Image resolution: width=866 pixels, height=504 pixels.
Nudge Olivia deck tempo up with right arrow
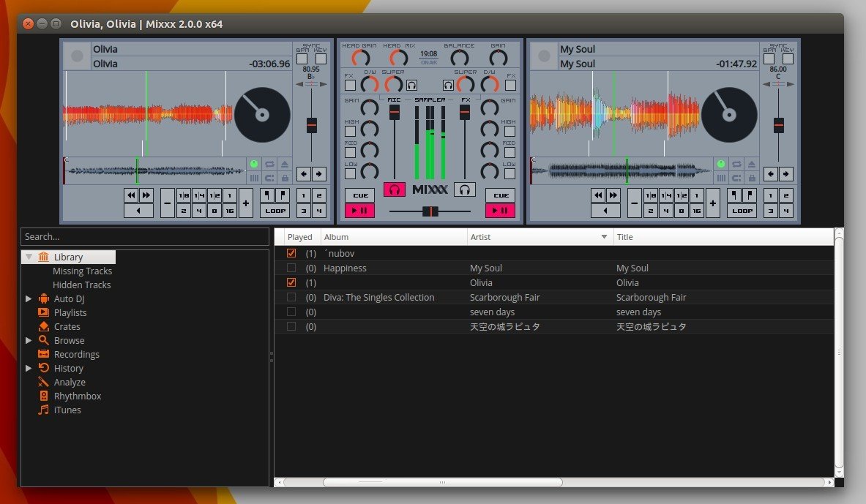point(318,174)
